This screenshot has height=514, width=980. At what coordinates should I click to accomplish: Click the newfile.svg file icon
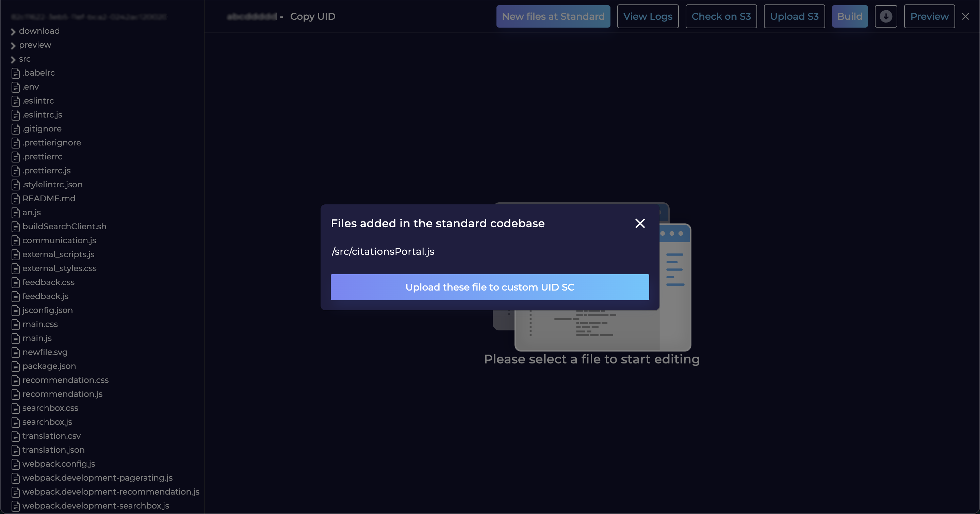(x=16, y=353)
